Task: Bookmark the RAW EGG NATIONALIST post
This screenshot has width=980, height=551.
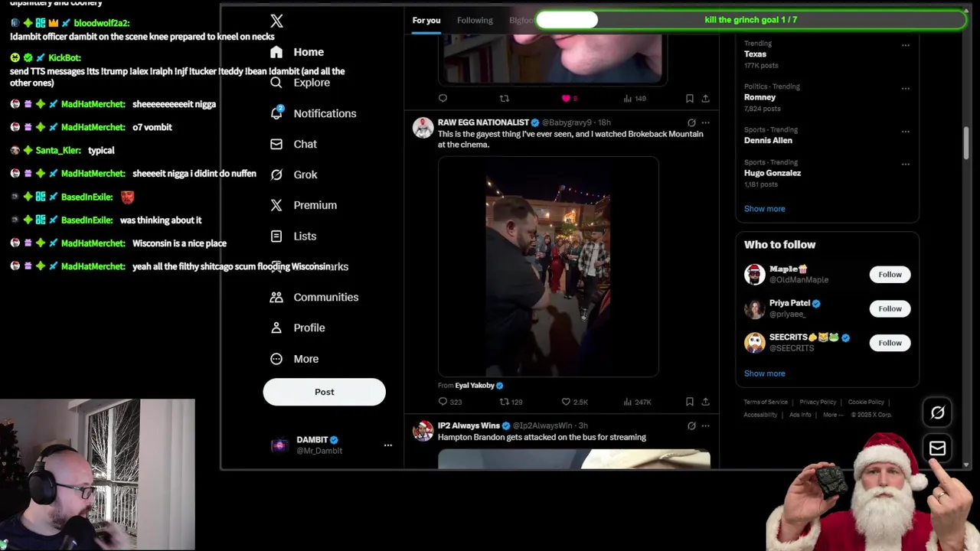Action: (690, 402)
